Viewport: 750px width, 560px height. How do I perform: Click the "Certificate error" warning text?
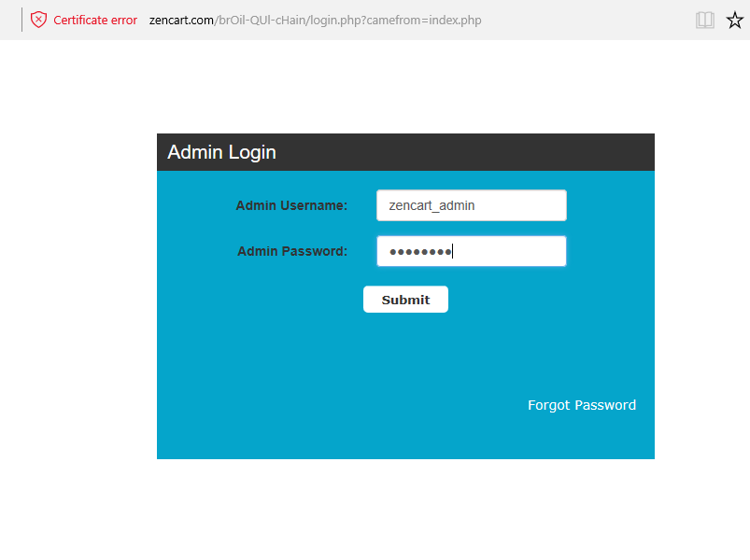(x=95, y=20)
